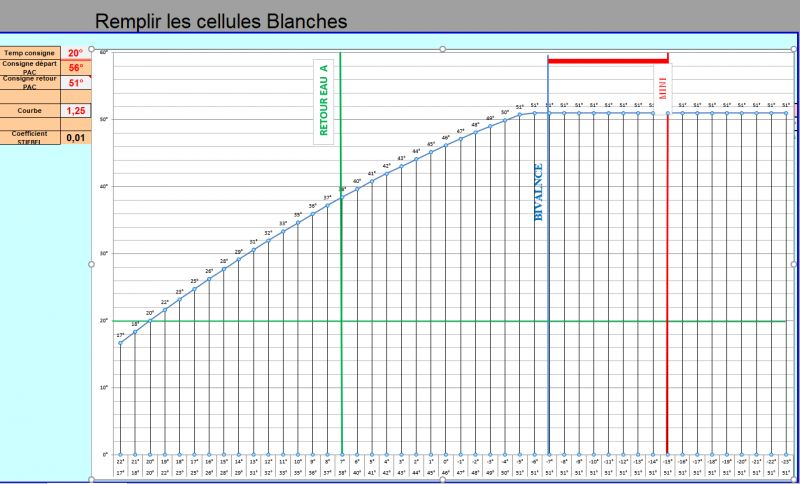800x484 pixels.
Task: Select the RETOUR EAU A text box
Action: [324, 100]
